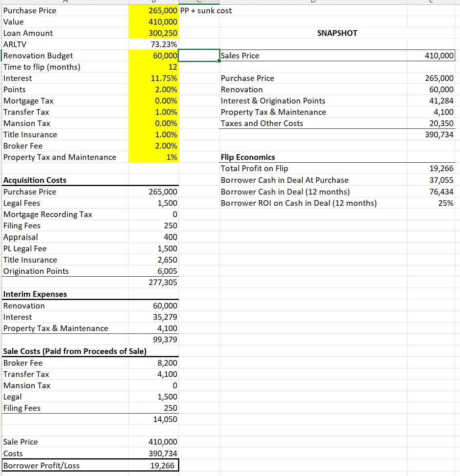Click the Borrower Profit/Loss value 19,266
This screenshot has width=460, height=476.
coord(153,466)
